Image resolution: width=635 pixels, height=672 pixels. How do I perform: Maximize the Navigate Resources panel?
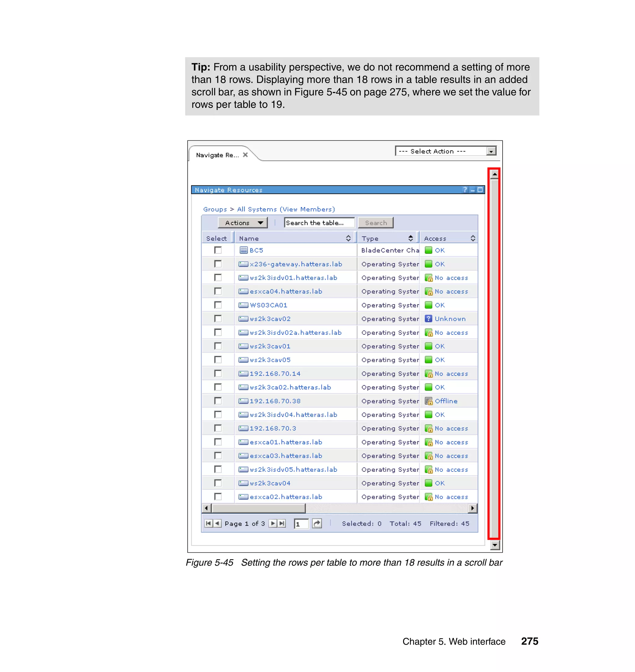(480, 190)
